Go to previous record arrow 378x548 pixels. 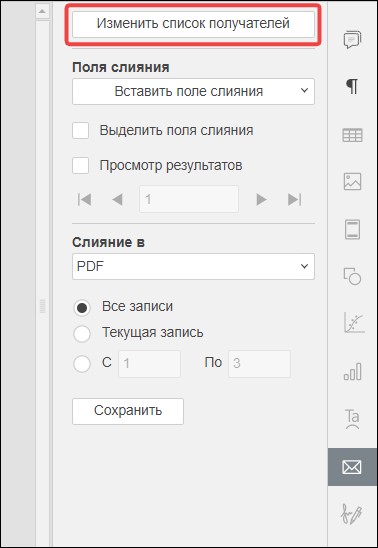(x=117, y=200)
